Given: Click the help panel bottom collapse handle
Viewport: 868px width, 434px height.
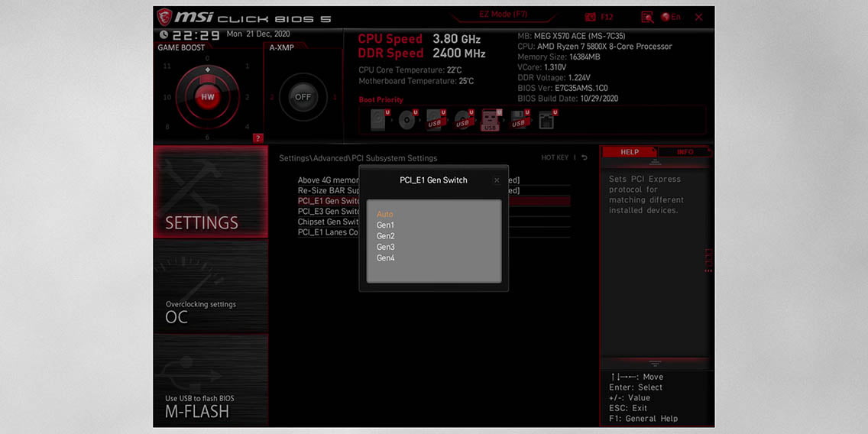Looking at the screenshot, I should click(x=656, y=364).
